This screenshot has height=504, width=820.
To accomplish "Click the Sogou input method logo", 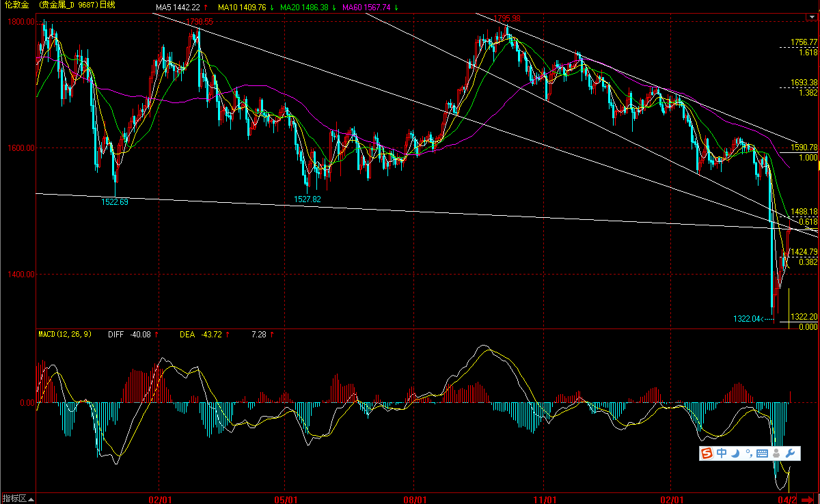I will 707,453.
